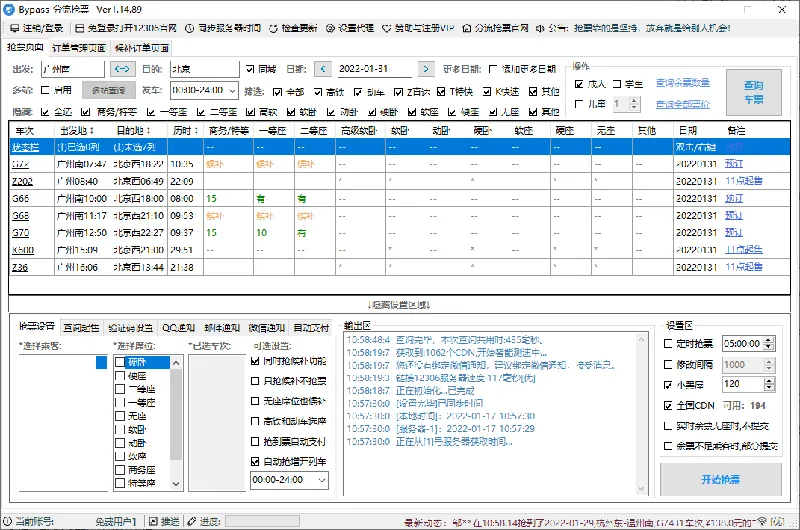This screenshot has height=530, width=800.
Task: Click the 隐藏设置区域 collapse bar
Action: pos(399,305)
